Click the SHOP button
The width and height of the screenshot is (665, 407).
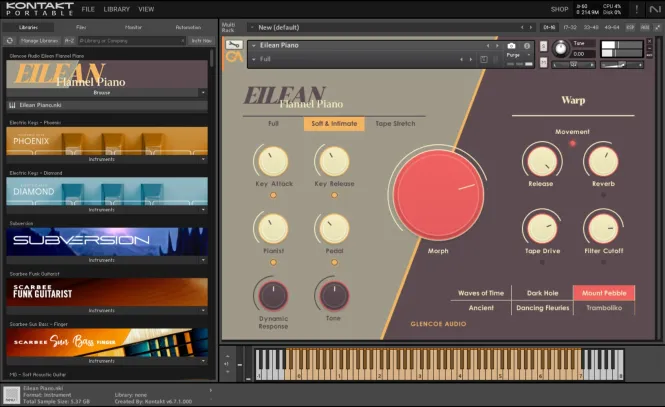559,9
